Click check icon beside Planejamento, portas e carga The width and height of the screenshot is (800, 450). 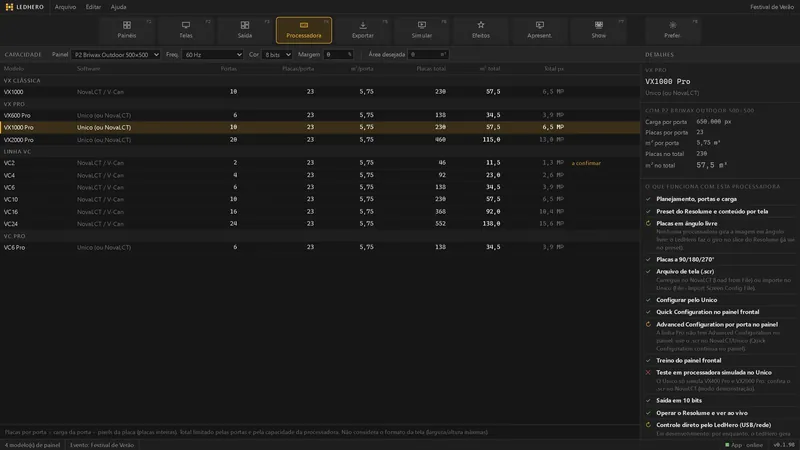pos(648,199)
